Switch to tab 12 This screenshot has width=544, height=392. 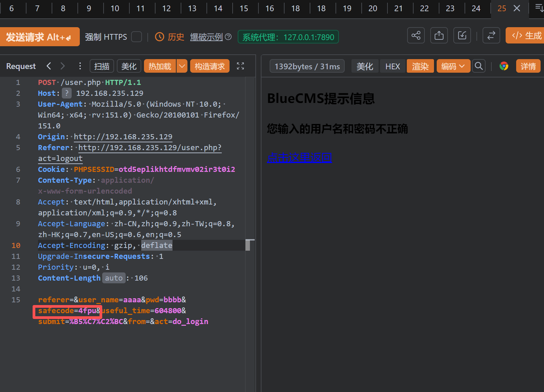[x=166, y=8]
